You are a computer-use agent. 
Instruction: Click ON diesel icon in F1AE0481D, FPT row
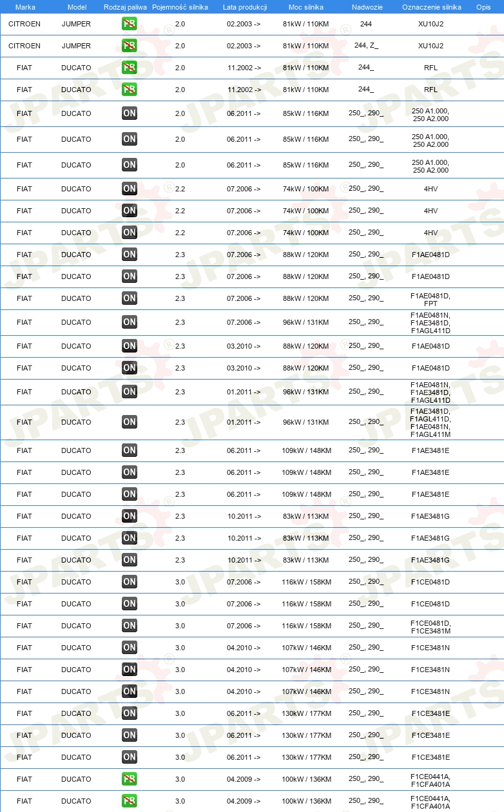[x=130, y=298]
